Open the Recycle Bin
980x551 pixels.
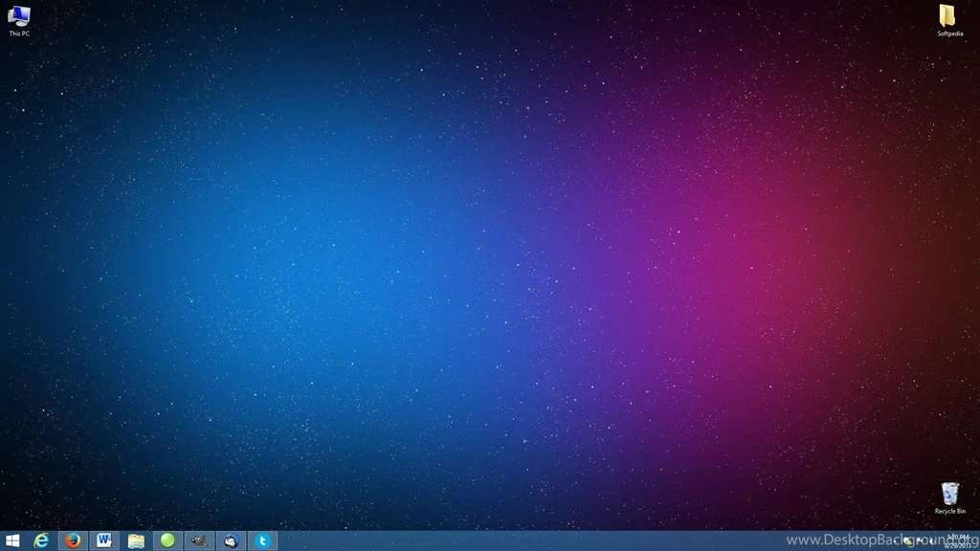[950, 496]
